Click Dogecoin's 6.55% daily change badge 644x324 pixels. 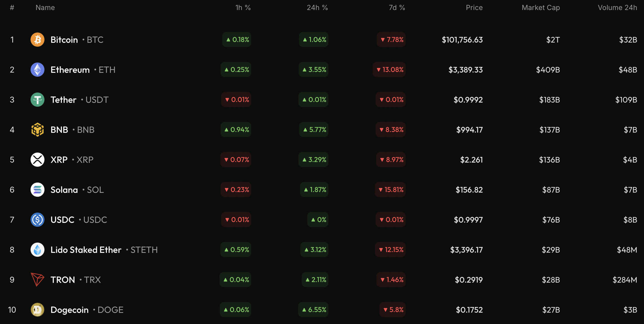point(313,310)
